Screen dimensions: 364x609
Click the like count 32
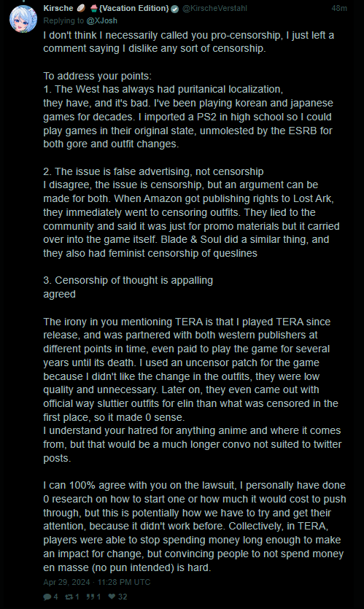pyautogui.click(x=123, y=597)
